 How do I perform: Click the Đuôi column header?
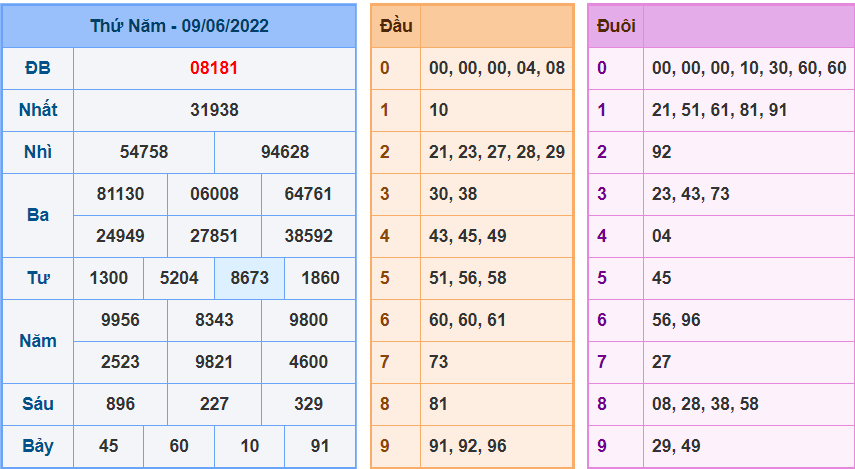click(616, 26)
